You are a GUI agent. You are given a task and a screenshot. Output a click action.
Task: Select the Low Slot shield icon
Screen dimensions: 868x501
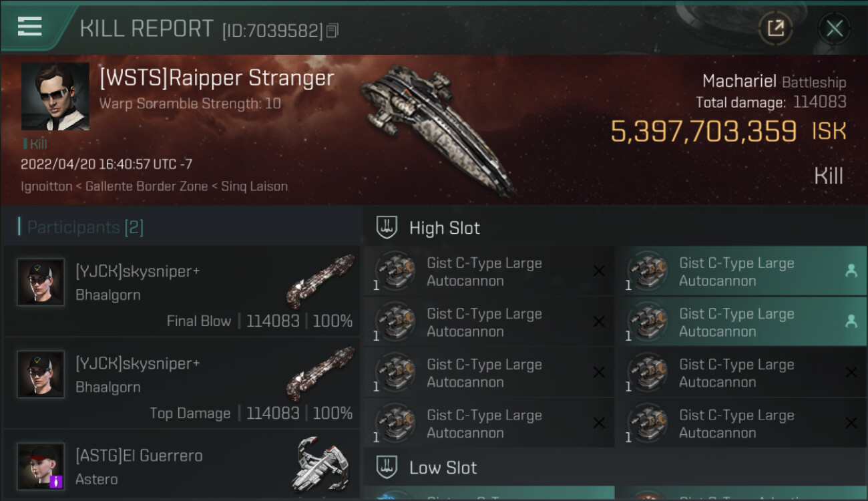(387, 467)
